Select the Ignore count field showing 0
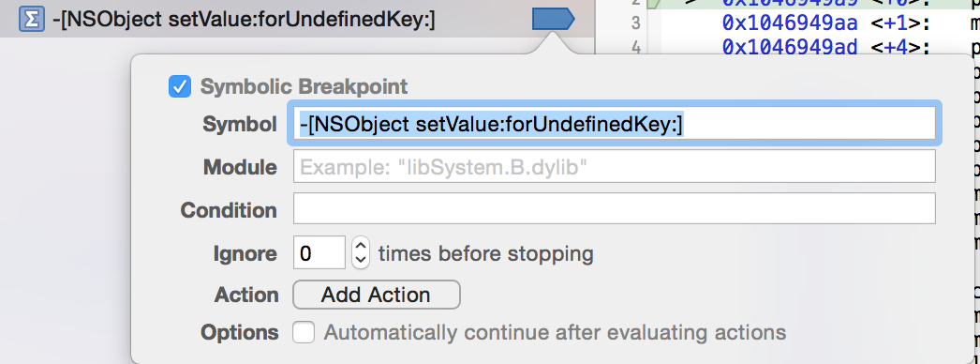Viewport: 980px width, 364px height. [x=319, y=252]
